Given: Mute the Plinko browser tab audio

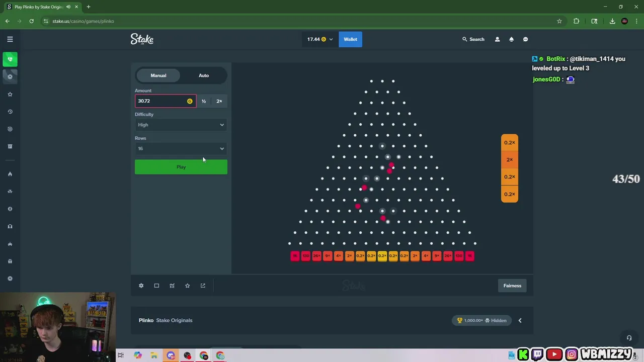Looking at the screenshot, I should coord(68,7).
